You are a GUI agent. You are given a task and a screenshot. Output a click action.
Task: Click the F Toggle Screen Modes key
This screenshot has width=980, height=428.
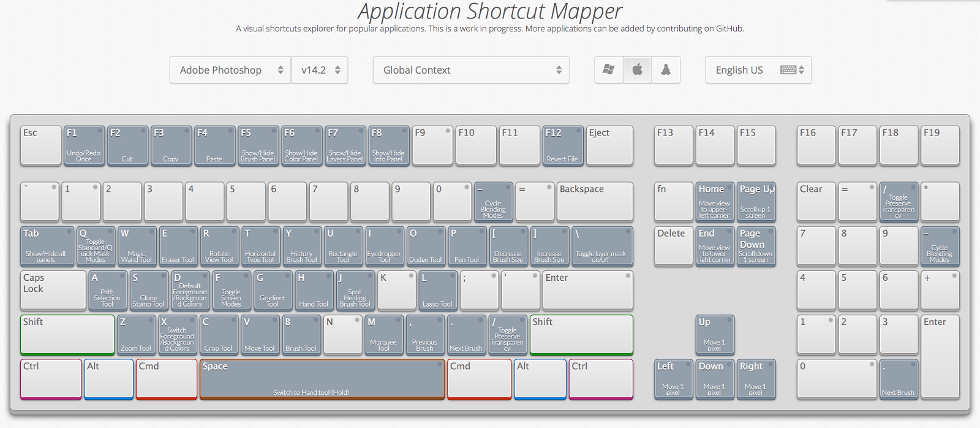pos(232,290)
